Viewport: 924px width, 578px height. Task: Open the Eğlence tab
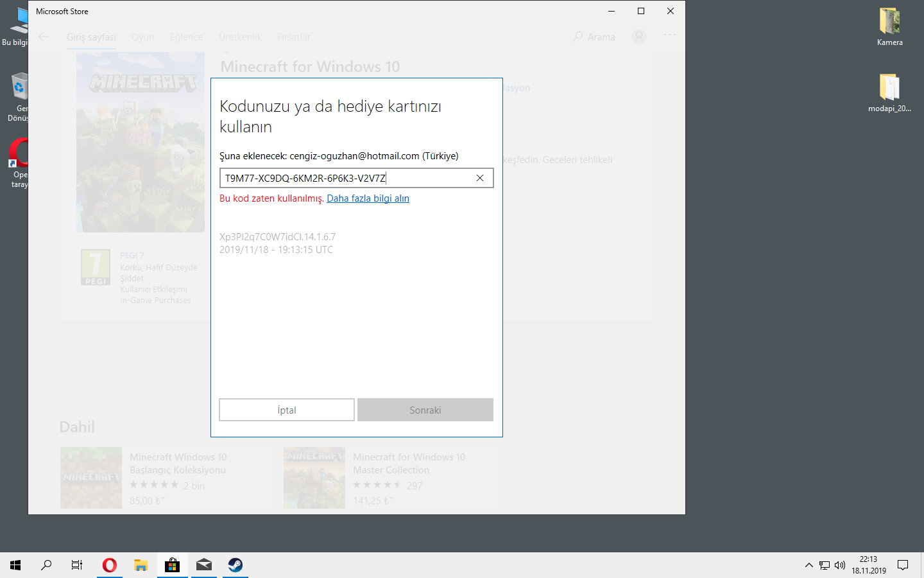pyautogui.click(x=186, y=37)
